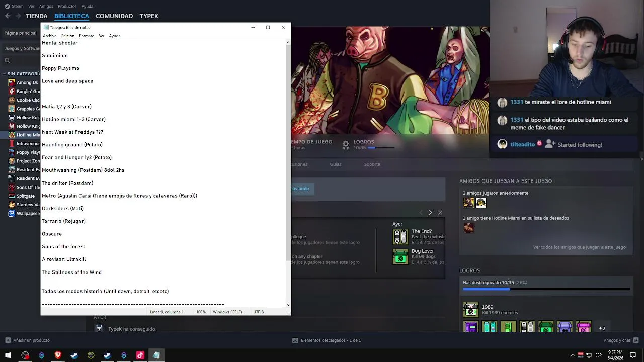Select Stardew Valley in the library list
The image size is (644, 362).
[24, 205]
